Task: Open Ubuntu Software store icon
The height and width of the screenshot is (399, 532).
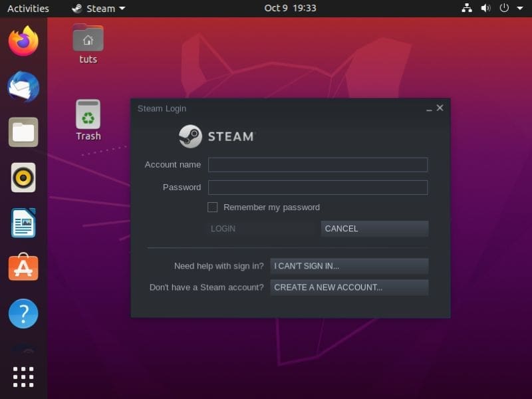Action: coord(23,267)
